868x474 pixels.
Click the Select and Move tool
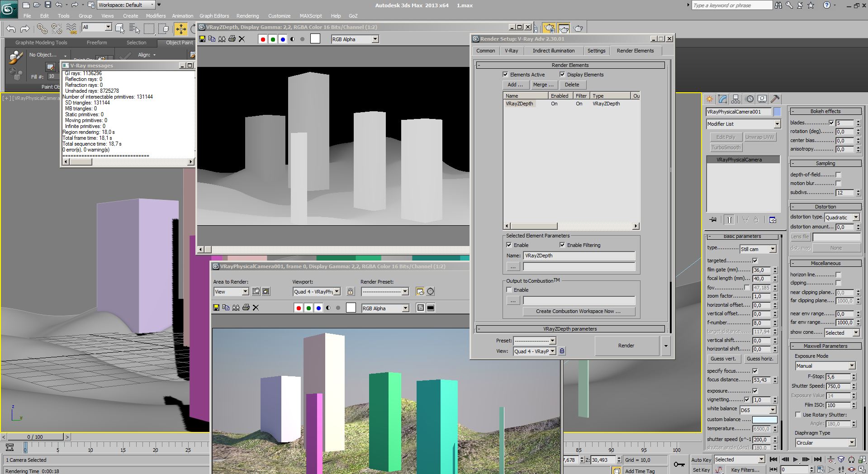click(180, 29)
